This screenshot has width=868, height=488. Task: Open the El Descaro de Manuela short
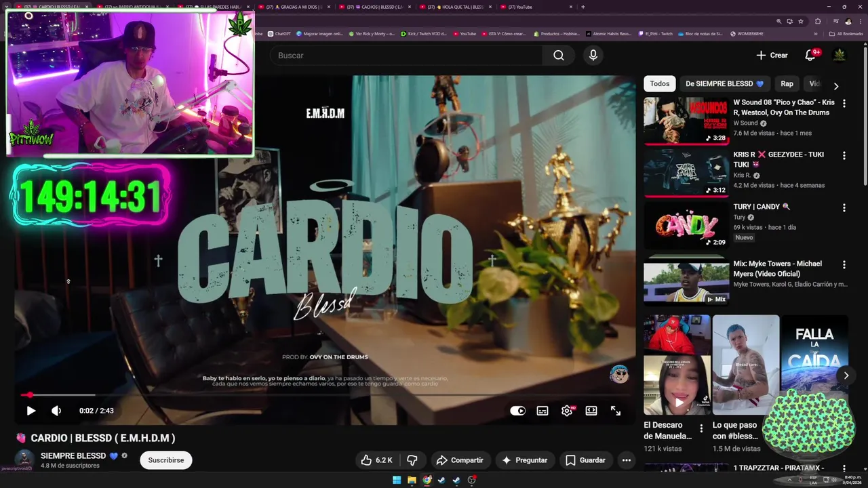pos(677,365)
